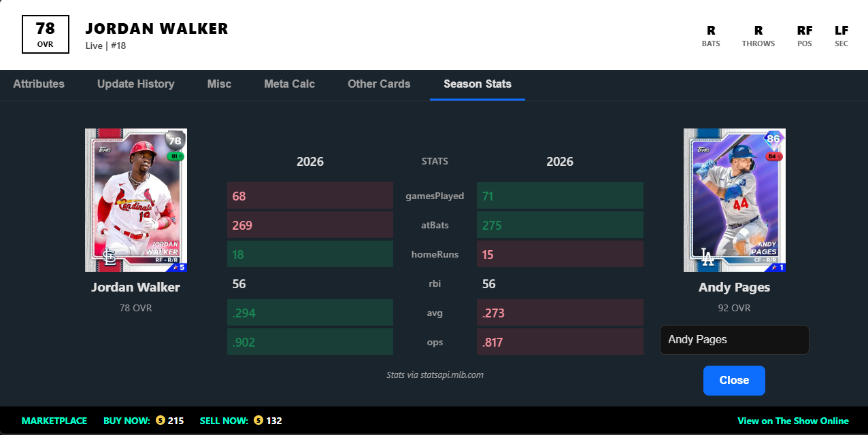Click the ops stat label
The width and height of the screenshot is (868, 435).
[435, 342]
